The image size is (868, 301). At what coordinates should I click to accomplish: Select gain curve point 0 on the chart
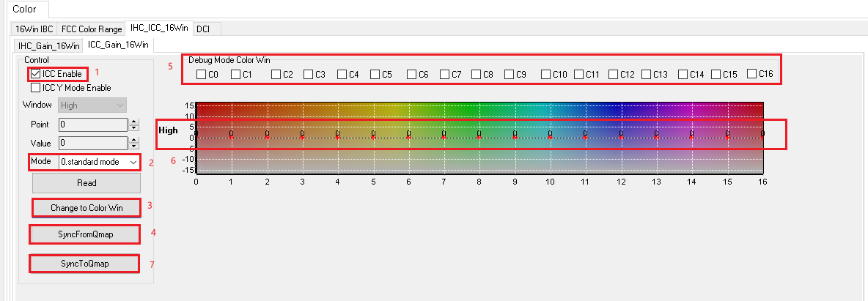click(196, 136)
